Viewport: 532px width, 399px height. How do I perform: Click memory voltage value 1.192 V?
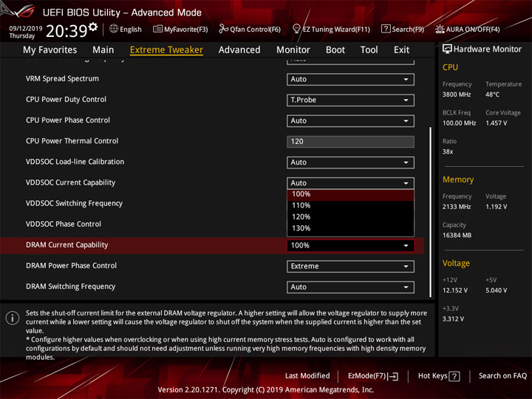(496, 207)
